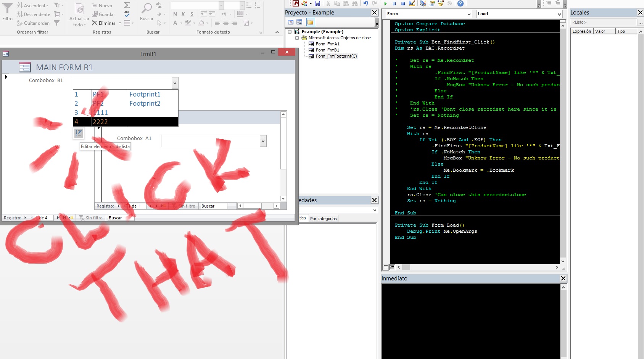
Task: Select Form_FrmA1 in project tree
Action: 327,44
